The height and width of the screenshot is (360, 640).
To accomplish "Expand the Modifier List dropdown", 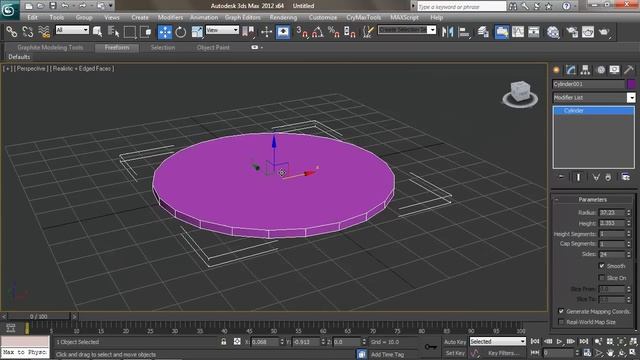I will pos(631,98).
